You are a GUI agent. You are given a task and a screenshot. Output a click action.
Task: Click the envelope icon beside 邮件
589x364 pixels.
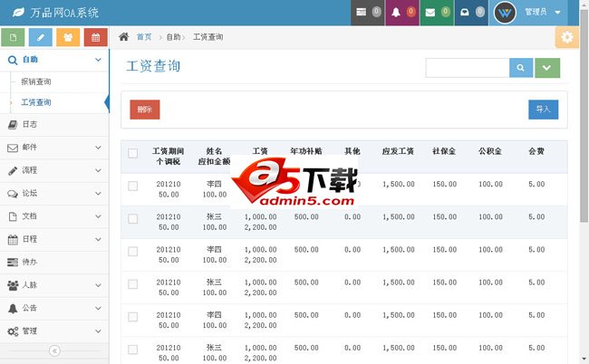pyautogui.click(x=13, y=148)
